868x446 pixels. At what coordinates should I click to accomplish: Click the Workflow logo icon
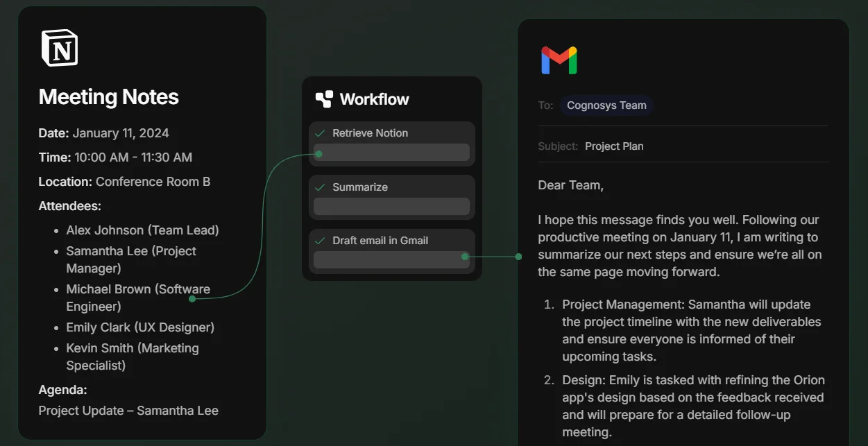point(324,99)
